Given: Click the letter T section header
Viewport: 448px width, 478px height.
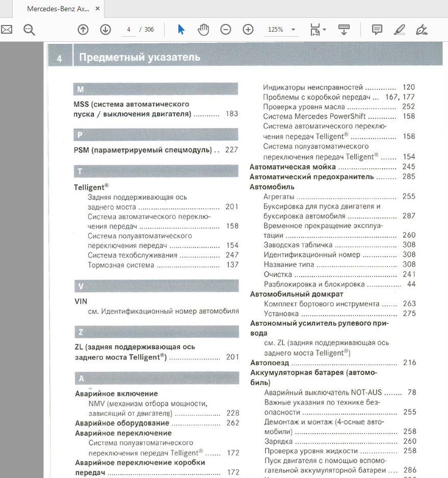Looking at the screenshot, I should point(156,171).
